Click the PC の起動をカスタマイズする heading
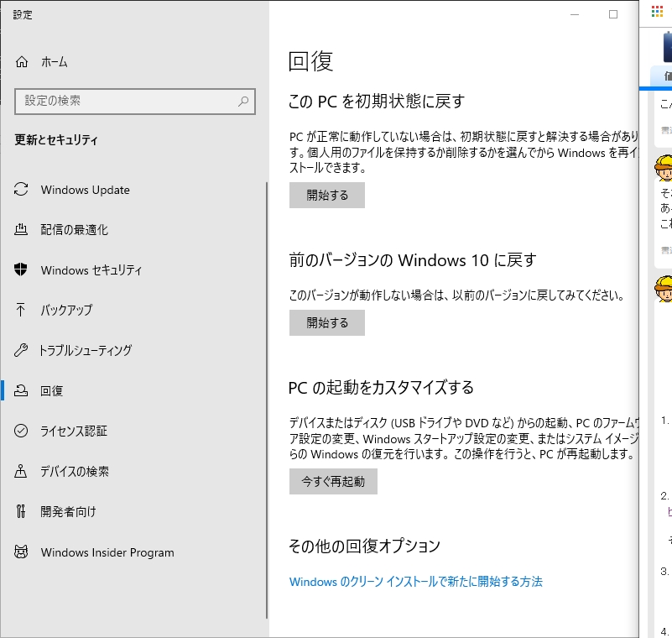The height and width of the screenshot is (638, 672). click(381, 387)
